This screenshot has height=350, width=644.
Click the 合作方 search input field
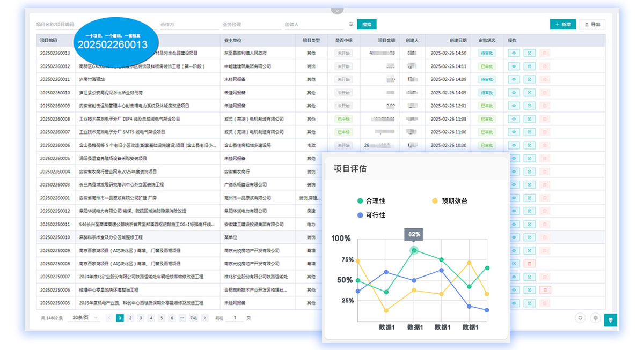pos(188,24)
